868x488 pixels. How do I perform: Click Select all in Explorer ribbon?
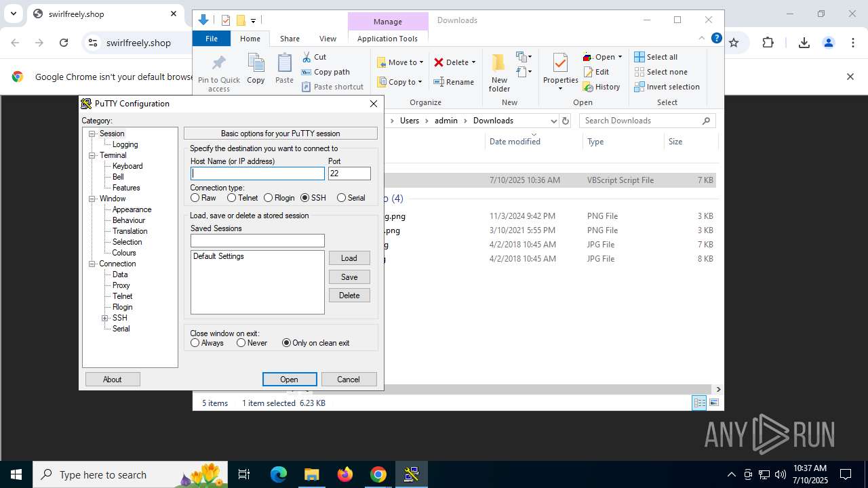click(x=656, y=57)
